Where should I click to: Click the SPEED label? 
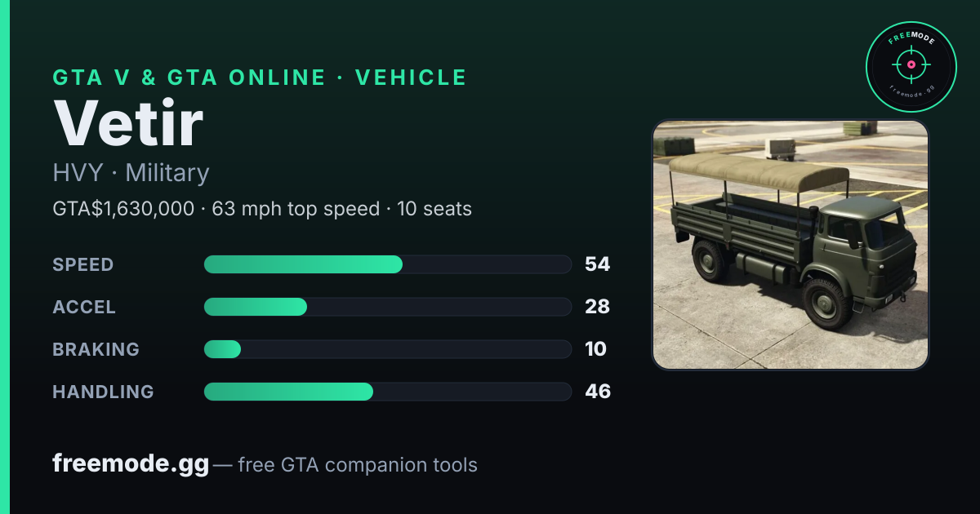coord(83,264)
